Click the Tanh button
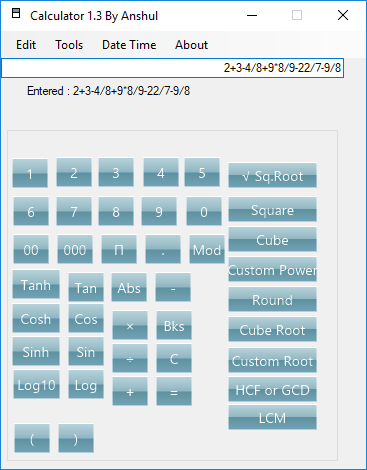The height and width of the screenshot is (470, 367). click(x=36, y=284)
